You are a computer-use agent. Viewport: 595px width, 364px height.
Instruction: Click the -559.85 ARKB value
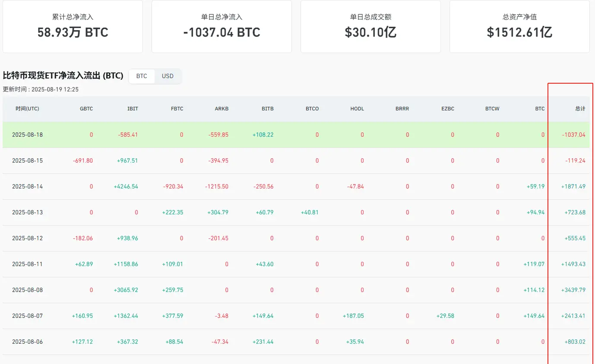(x=218, y=135)
